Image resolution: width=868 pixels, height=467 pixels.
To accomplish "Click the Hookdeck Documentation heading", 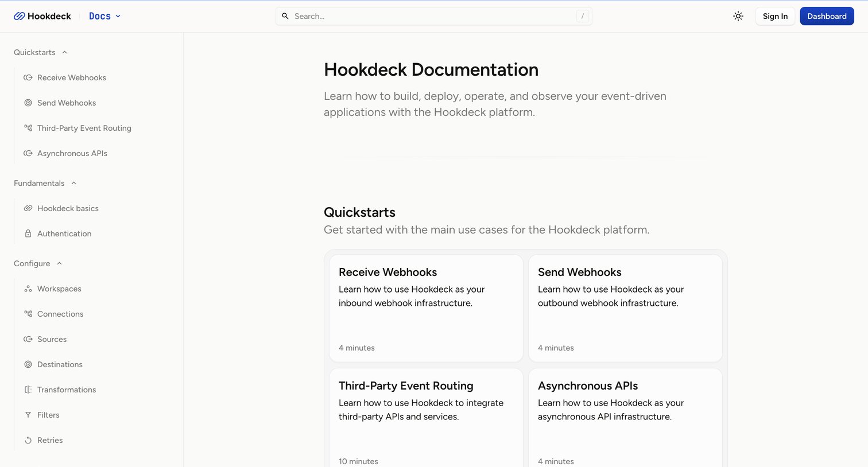I will (x=431, y=69).
